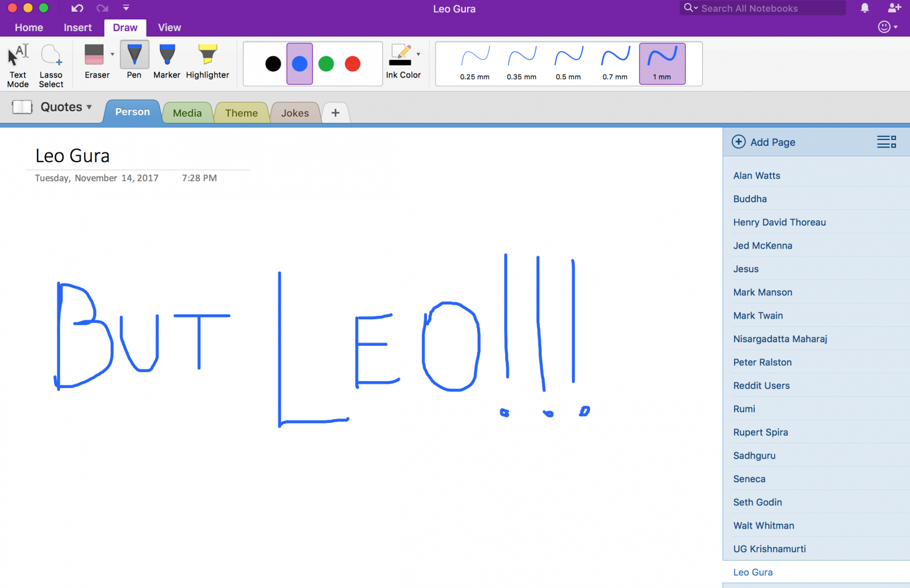Click the Add Page button

(x=764, y=142)
